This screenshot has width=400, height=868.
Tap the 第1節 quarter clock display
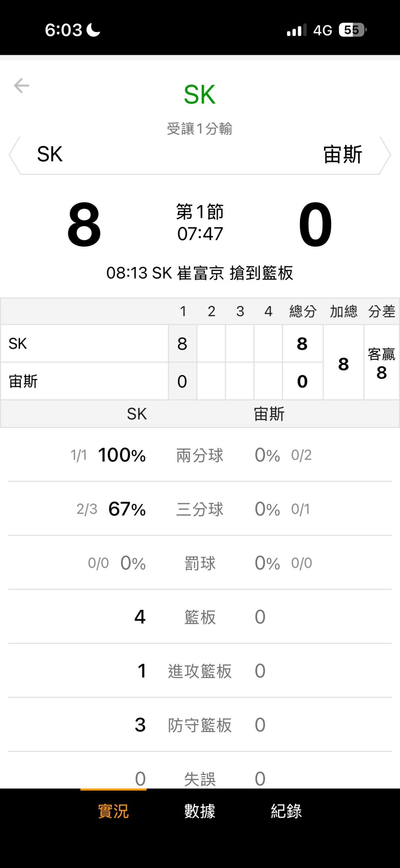pyautogui.click(x=200, y=222)
